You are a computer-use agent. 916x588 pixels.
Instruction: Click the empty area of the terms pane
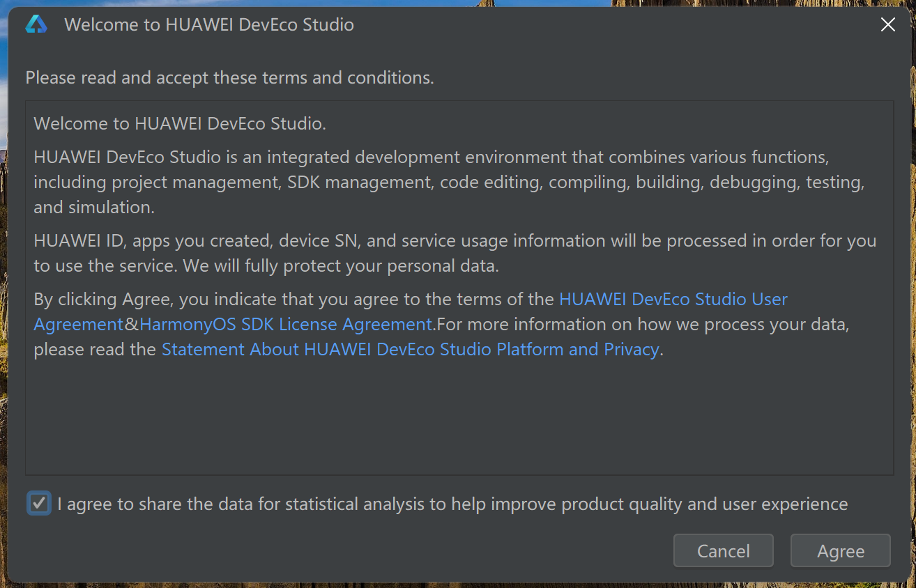pos(459,418)
